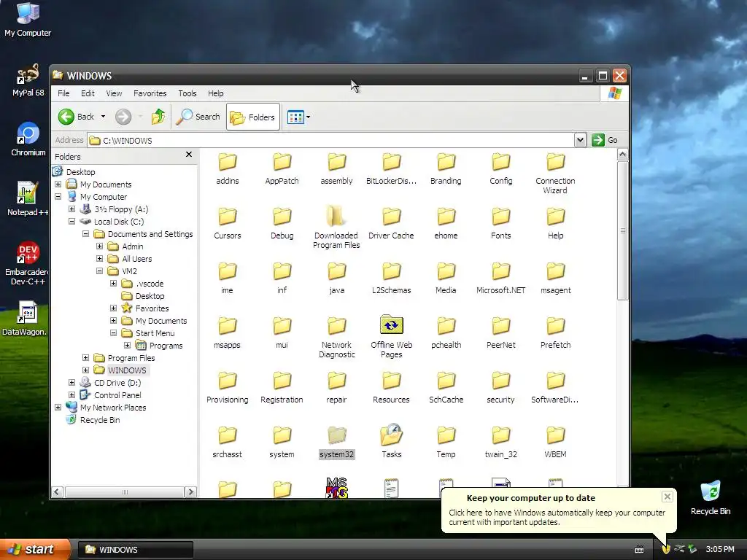The width and height of the screenshot is (747, 560).
Task: Select the addins folder icon
Action: click(228, 162)
